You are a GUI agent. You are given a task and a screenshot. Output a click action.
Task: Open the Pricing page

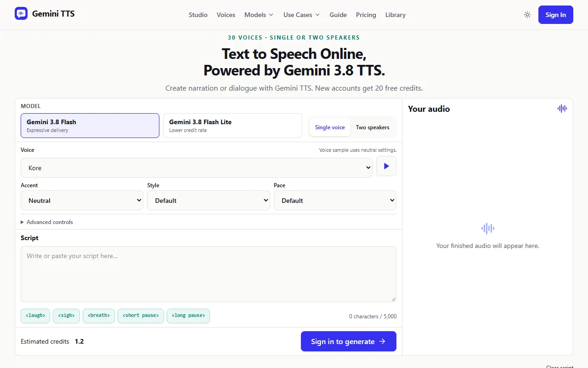tap(366, 15)
